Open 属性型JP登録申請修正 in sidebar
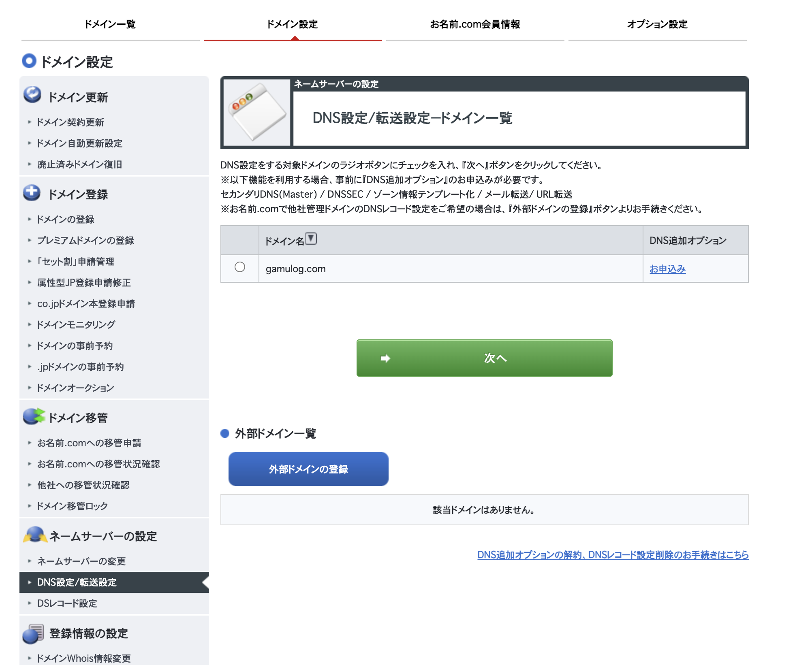The image size is (812, 665). point(84,283)
